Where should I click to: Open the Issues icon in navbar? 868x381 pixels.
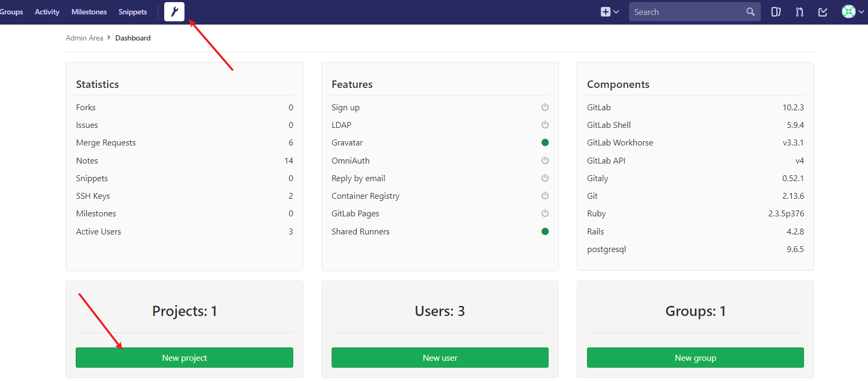click(776, 12)
